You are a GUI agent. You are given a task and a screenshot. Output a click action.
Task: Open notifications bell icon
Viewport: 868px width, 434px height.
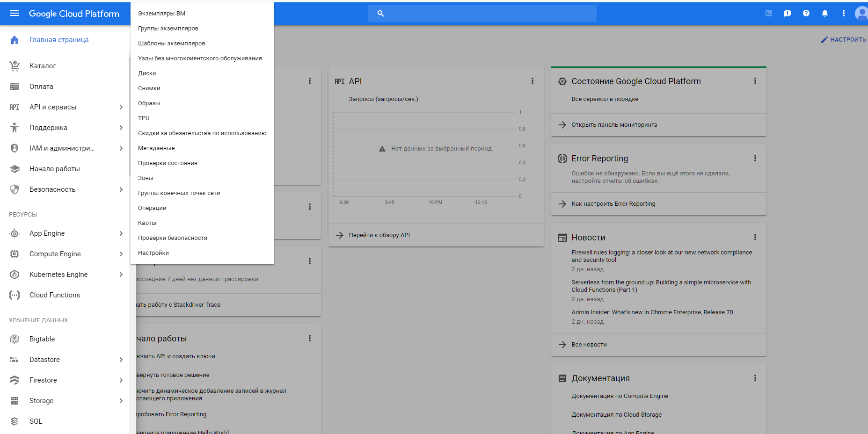[x=825, y=14]
